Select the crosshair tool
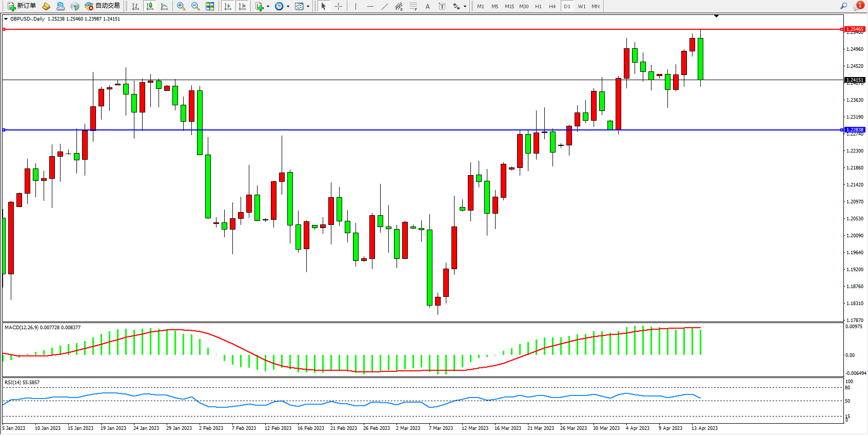Screen dimensions: 868x435 pos(339,6)
